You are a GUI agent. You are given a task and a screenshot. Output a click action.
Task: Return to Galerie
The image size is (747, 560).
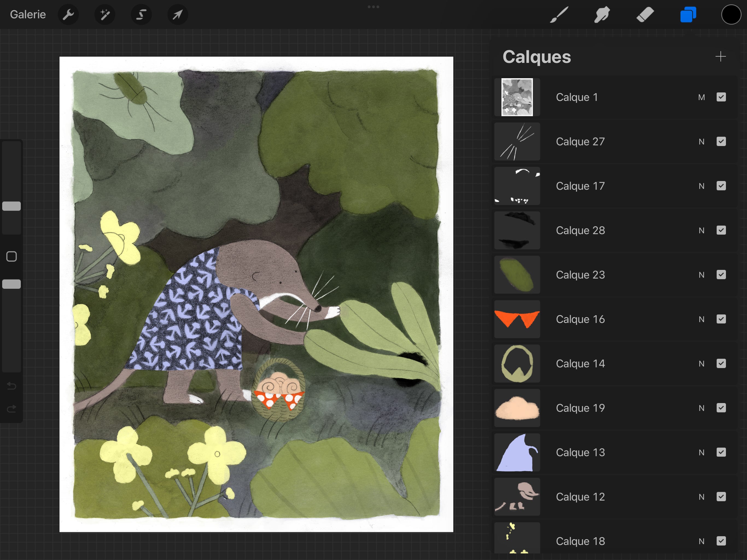pyautogui.click(x=28, y=14)
